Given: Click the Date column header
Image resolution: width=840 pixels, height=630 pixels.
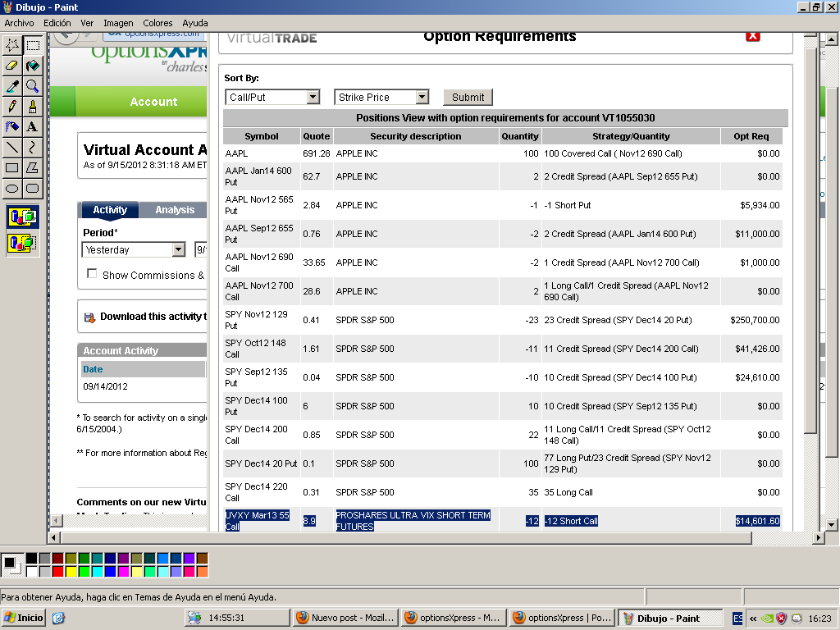Looking at the screenshot, I should pyautogui.click(x=93, y=369).
